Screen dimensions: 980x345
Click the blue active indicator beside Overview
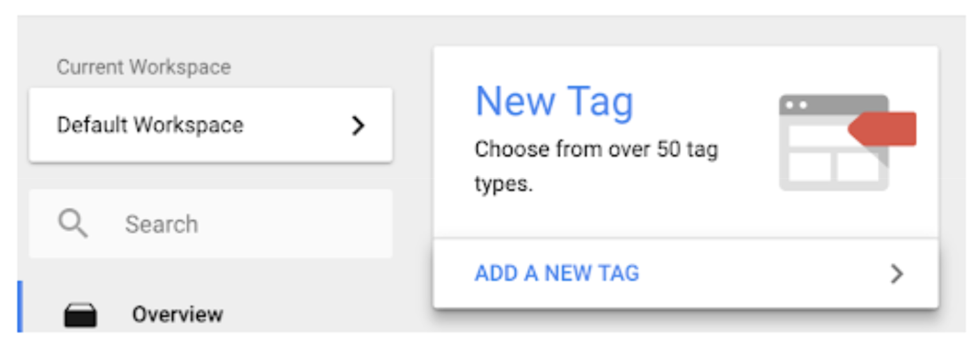(20, 307)
